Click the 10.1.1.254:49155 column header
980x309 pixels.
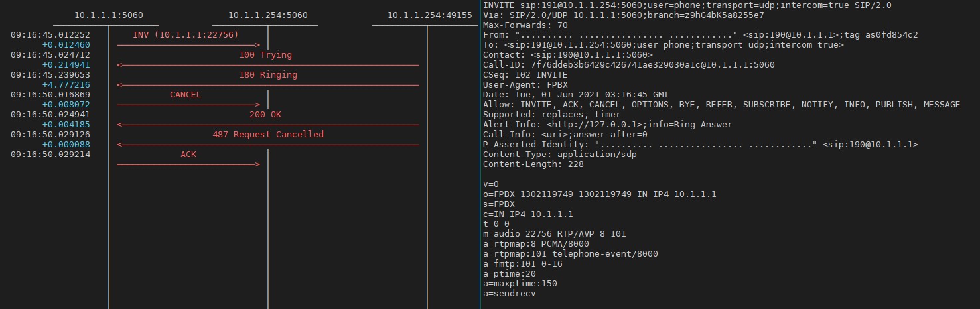(x=425, y=15)
